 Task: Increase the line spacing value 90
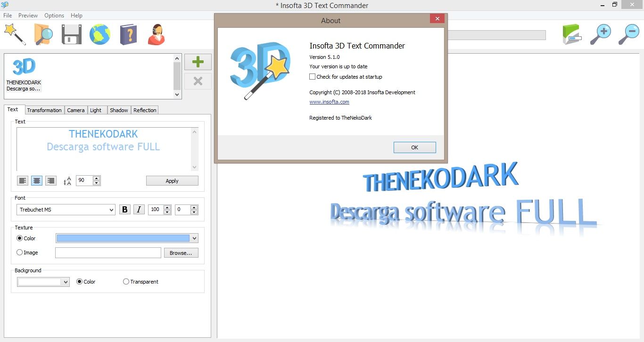[x=97, y=178]
